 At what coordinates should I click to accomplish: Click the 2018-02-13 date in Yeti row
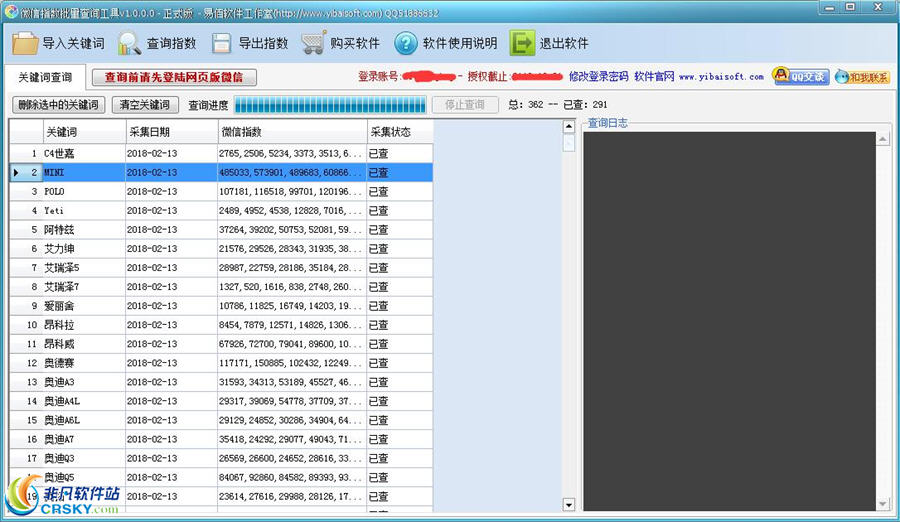pos(172,210)
